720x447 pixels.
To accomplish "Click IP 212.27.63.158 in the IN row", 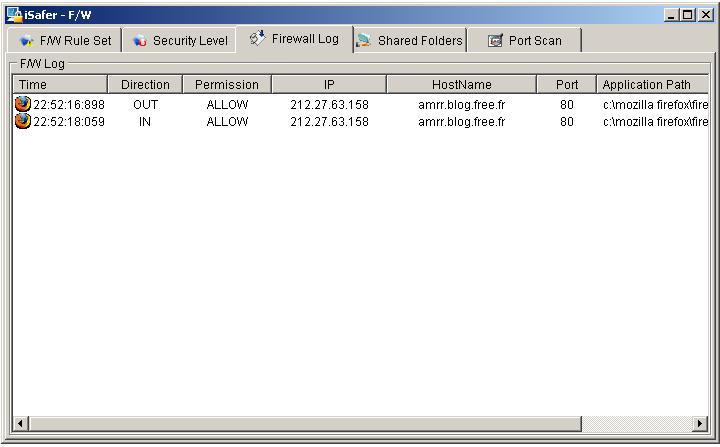I will point(329,122).
